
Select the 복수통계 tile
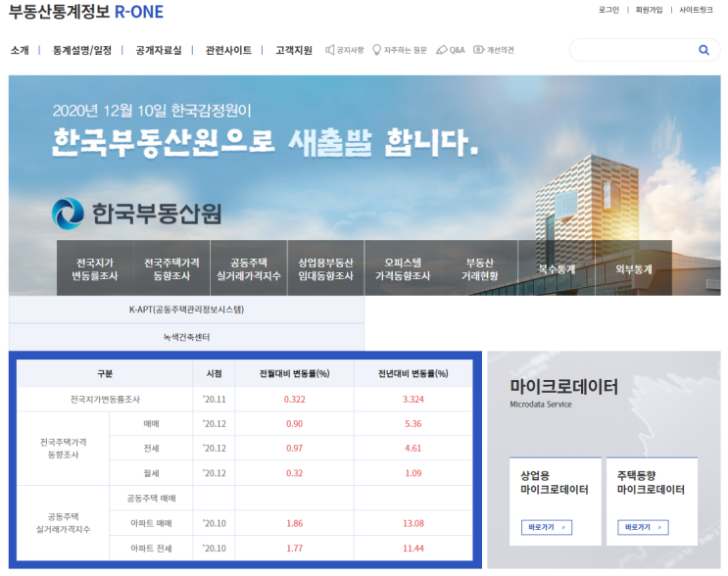557,268
